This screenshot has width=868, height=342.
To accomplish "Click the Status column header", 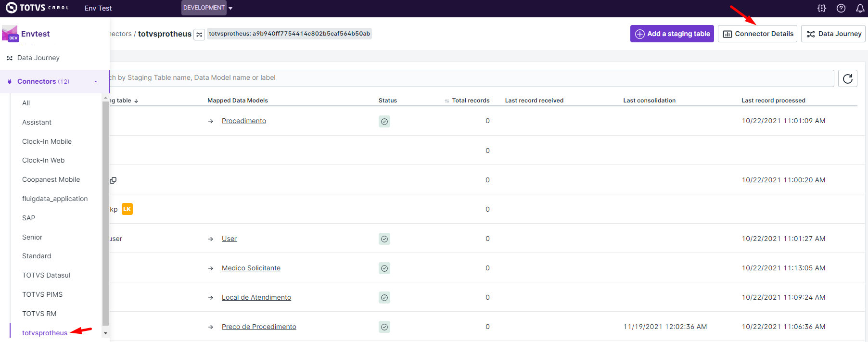I will (x=388, y=101).
